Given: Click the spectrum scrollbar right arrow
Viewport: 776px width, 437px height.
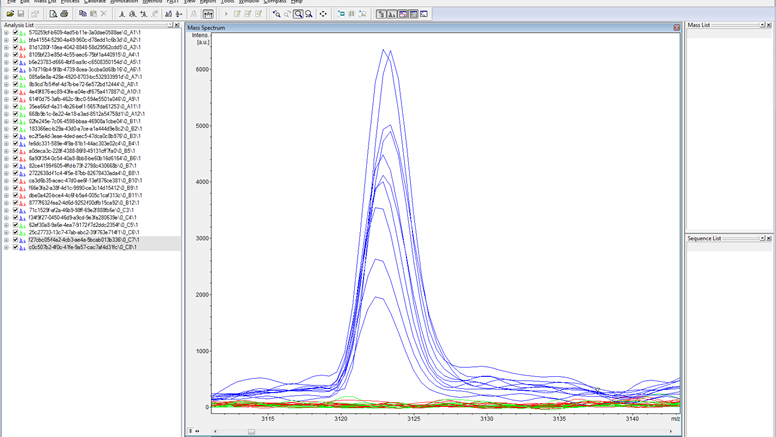Looking at the screenshot, I should [671, 432].
